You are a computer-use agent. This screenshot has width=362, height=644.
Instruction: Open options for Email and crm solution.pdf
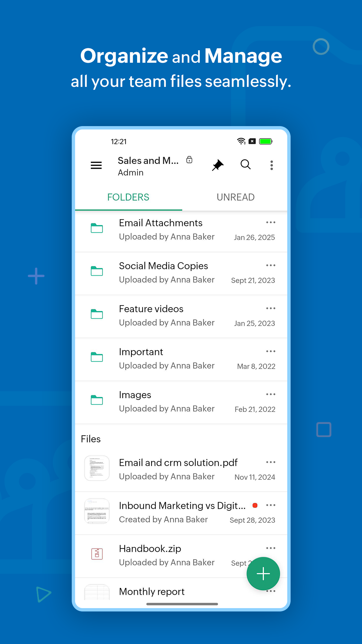tap(270, 462)
